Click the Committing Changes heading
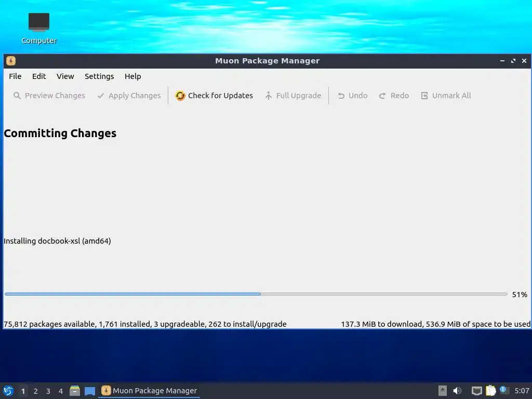The height and width of the screenshot is (399, 532). pos(60,134)
